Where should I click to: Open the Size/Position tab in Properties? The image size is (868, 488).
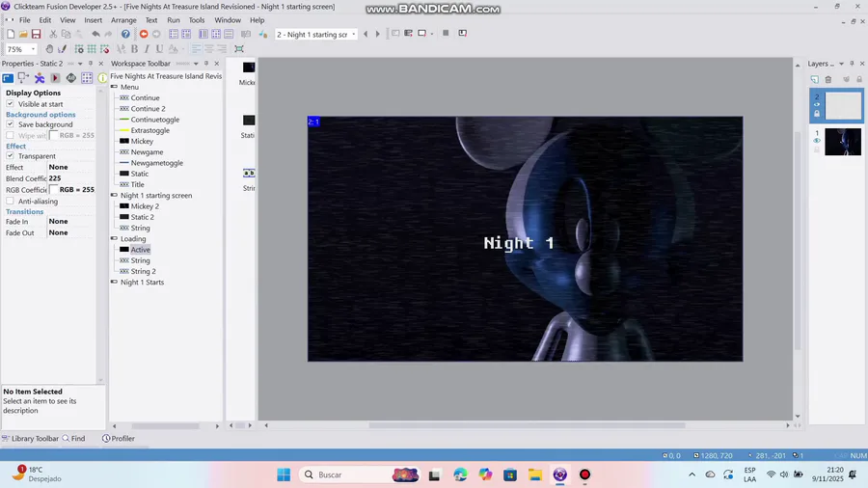[23, 78]
